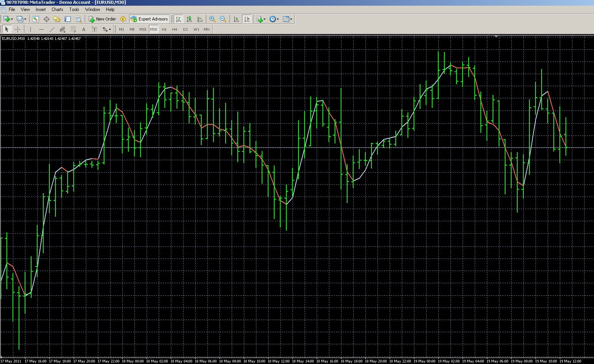594x364 pixels.
Task: Open the Help menu
Action: click(110, 9)
